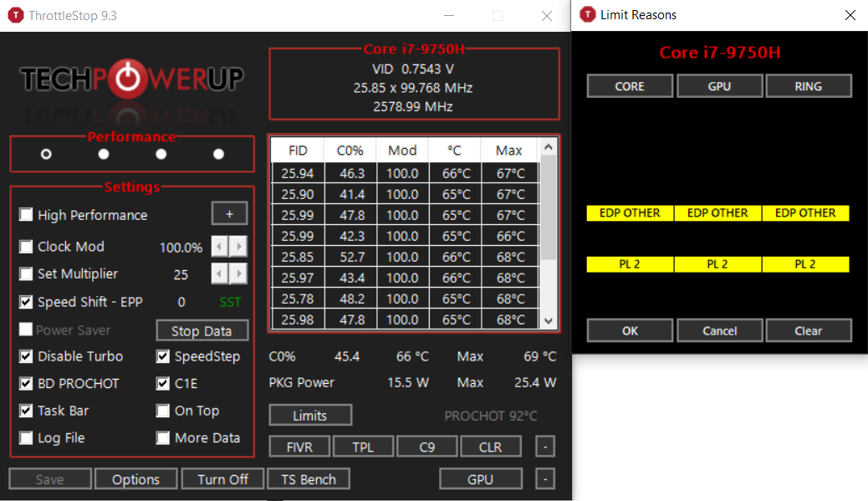Click the GPU button in ThrottleStop

(x=481, y=479)
